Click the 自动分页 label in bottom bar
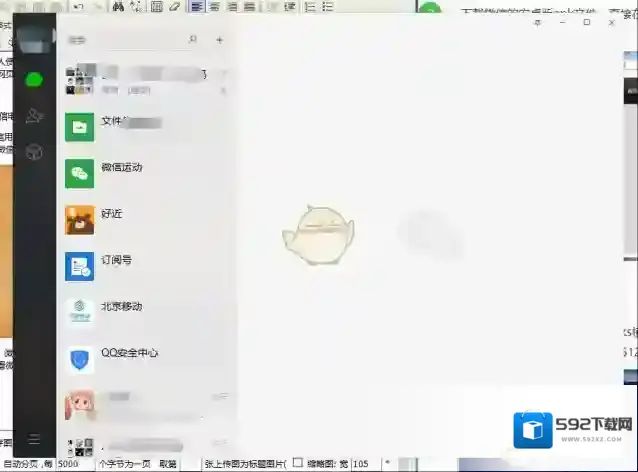This screenshot has height=472, width=638. [x=21, y=464]
